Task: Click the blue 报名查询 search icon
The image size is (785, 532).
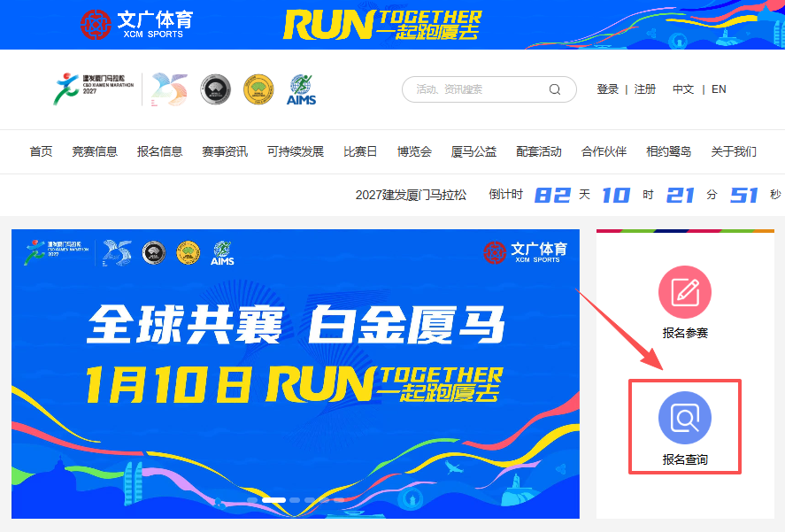Action: (684, 417)
